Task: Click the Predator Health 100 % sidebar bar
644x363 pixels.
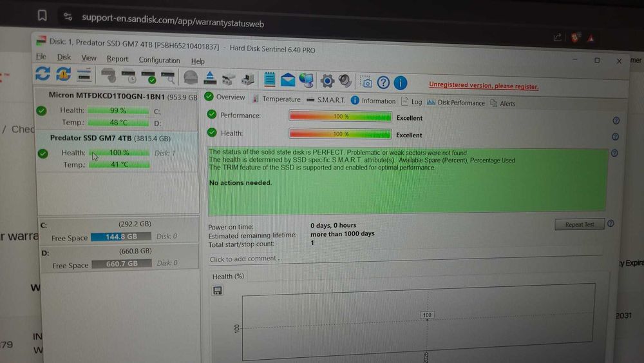Action: pyautogui.click(x=119, y=153)
